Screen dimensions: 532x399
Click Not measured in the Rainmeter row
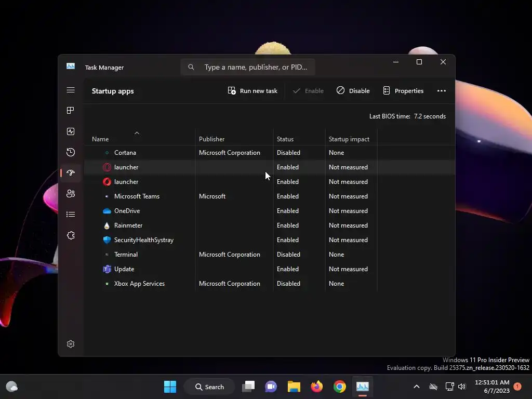(x=348, y=225)
